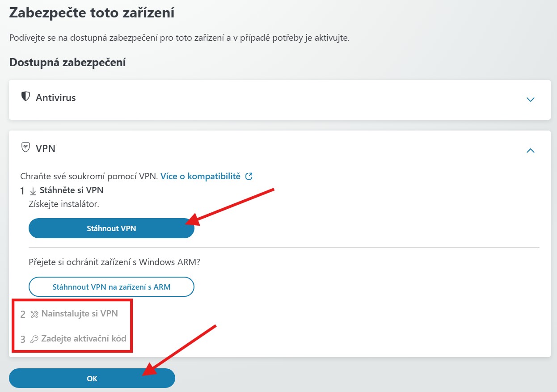Click the blue chevron on the VPN card
The height and width of the screenshot is (392, 557).
(530, 150)
